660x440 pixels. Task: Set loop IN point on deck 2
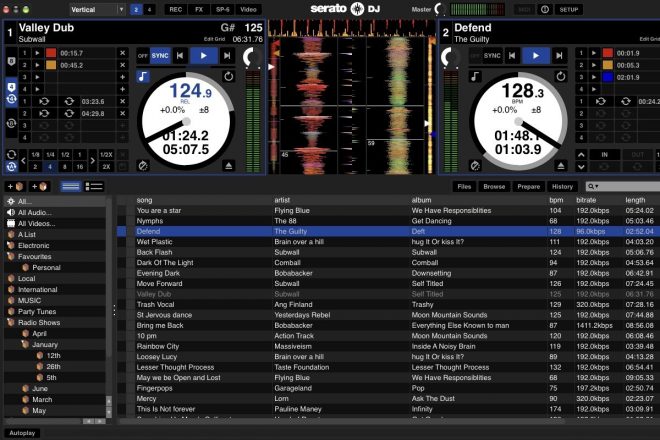[604, 155]
